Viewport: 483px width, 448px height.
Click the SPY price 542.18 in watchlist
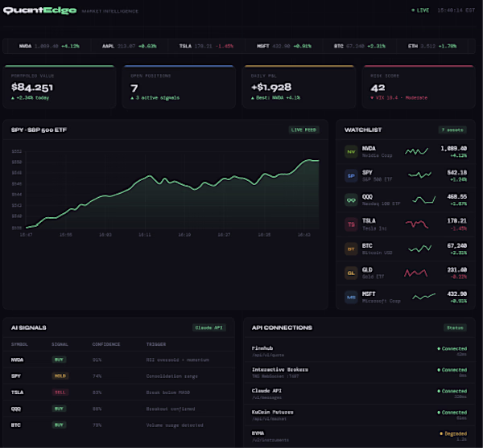tap(456, 173)
